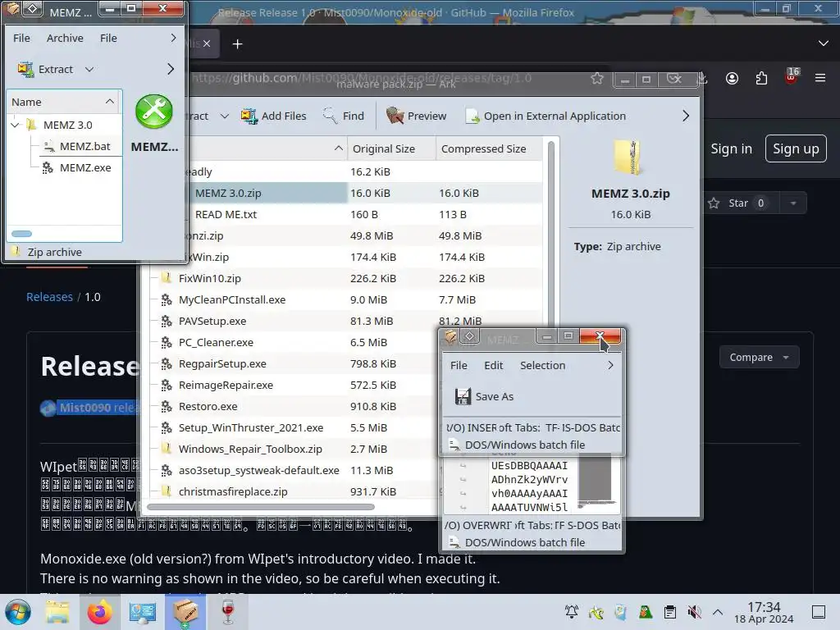Click the ReimageRepair.exe file icon
This screenshot has width=840, height=630.
[x=167, y=386]
